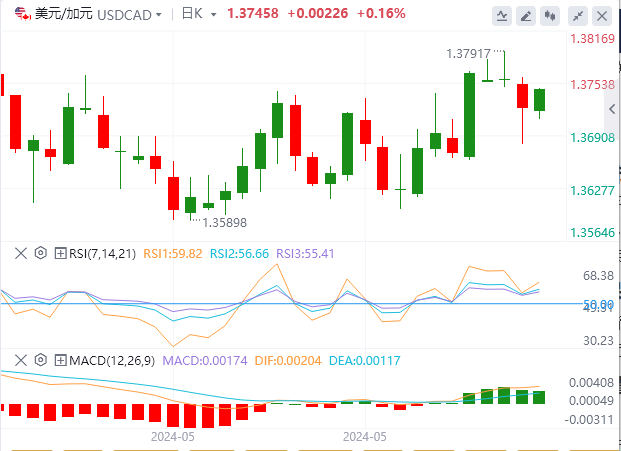
Task: Click the RSI(7,14,21) label
Action: (x=103, y=253)
